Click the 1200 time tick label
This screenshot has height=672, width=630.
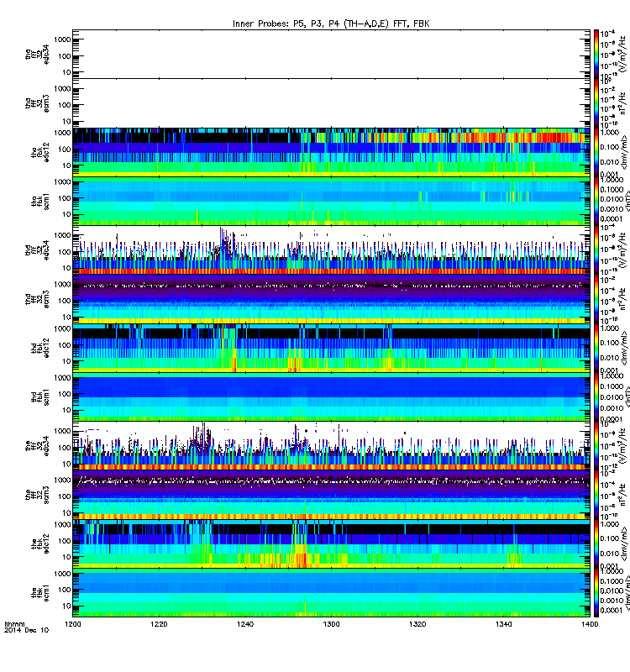73,624
